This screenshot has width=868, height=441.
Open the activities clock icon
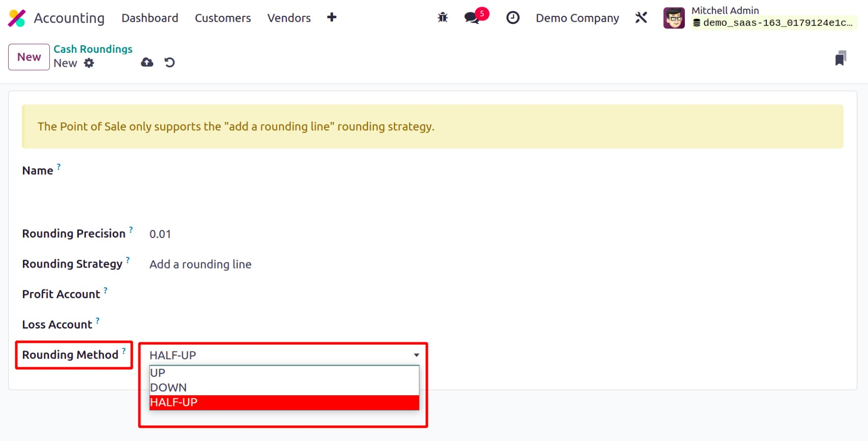point(512,18)
